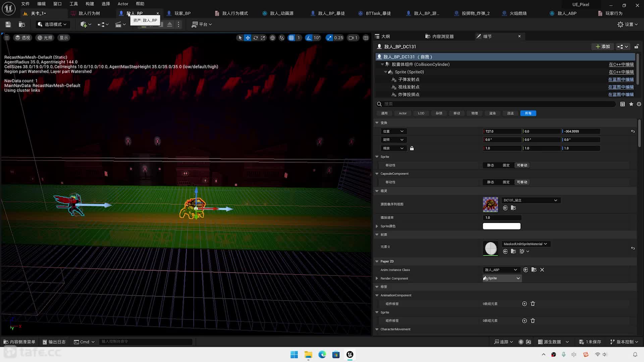Open MaskedUnlitSpriteMaterial dropdown
644x362 pixels.
point(525,244)
